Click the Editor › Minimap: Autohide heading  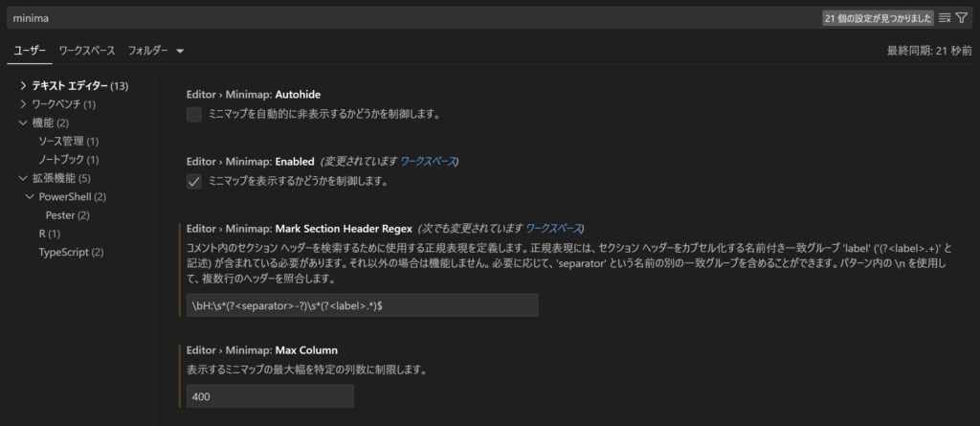(254, 95)
